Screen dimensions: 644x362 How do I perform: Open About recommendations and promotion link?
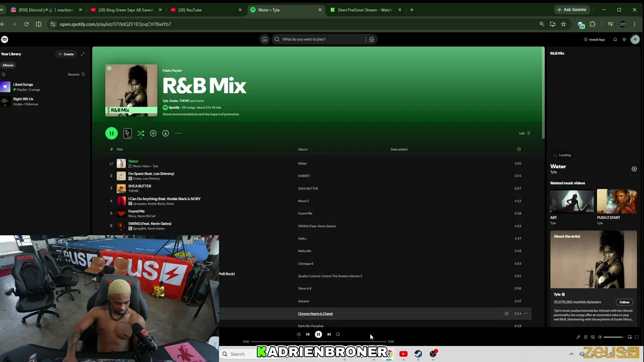[201, 114]
